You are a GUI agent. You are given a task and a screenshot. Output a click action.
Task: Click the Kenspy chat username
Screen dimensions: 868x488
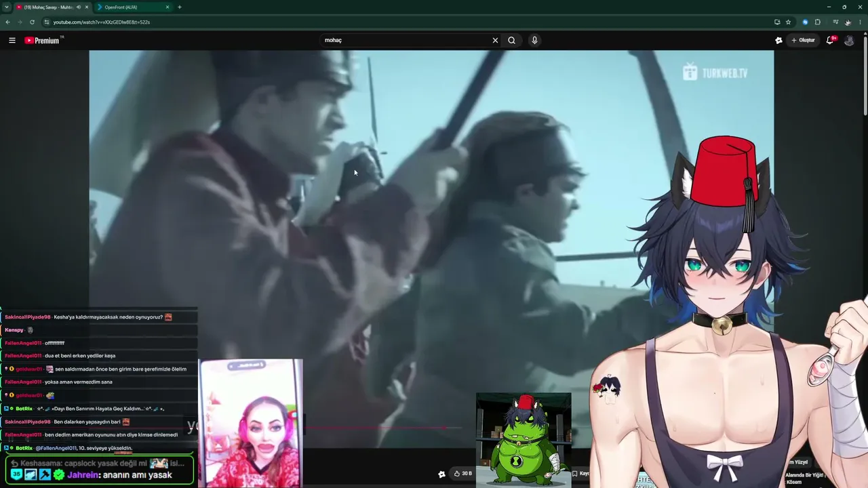(14, 330)
